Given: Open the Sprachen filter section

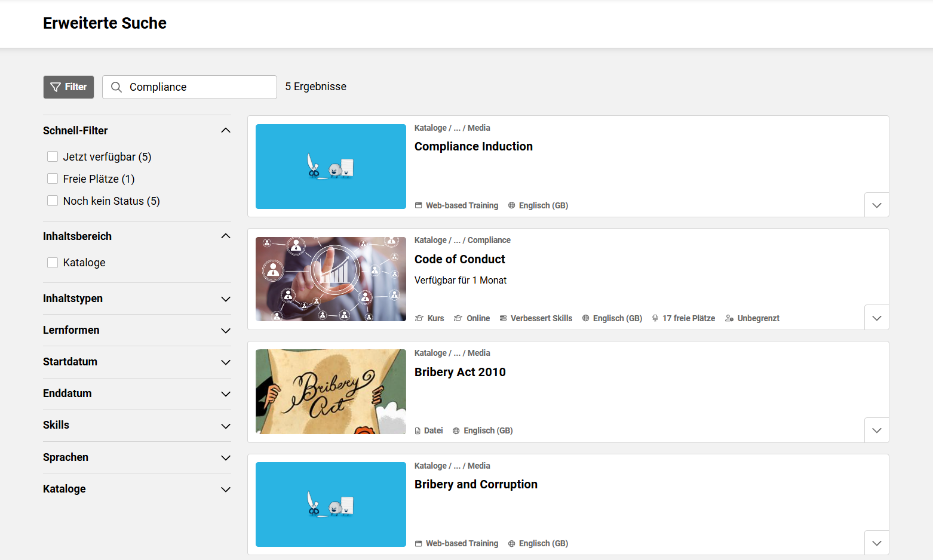Looking at the screenshot, I should (x=226, y=457).
